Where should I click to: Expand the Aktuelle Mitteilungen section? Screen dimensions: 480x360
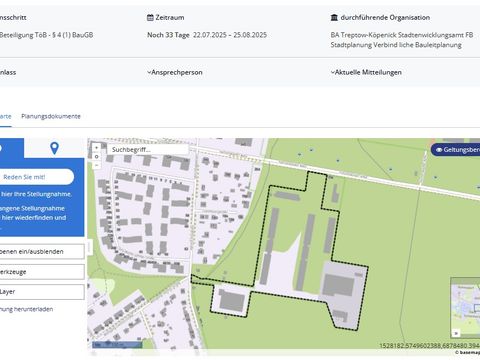pos(366,72)
